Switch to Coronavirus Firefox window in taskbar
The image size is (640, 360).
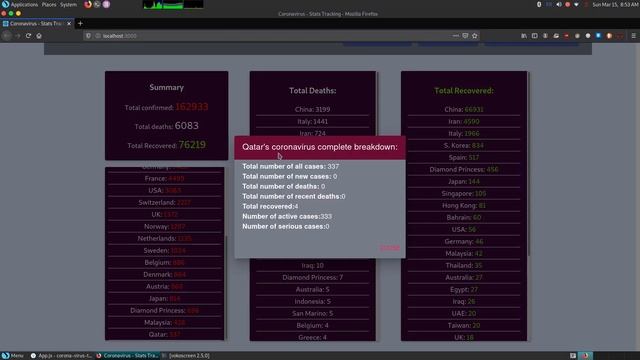coord(127,356)
